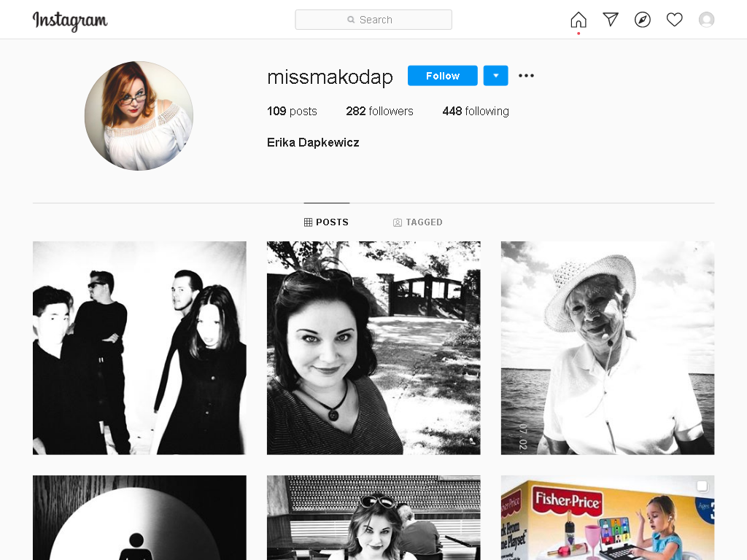The image size is (747, 560).
Task: Open Activity heart icon
Action: [674, 20]
